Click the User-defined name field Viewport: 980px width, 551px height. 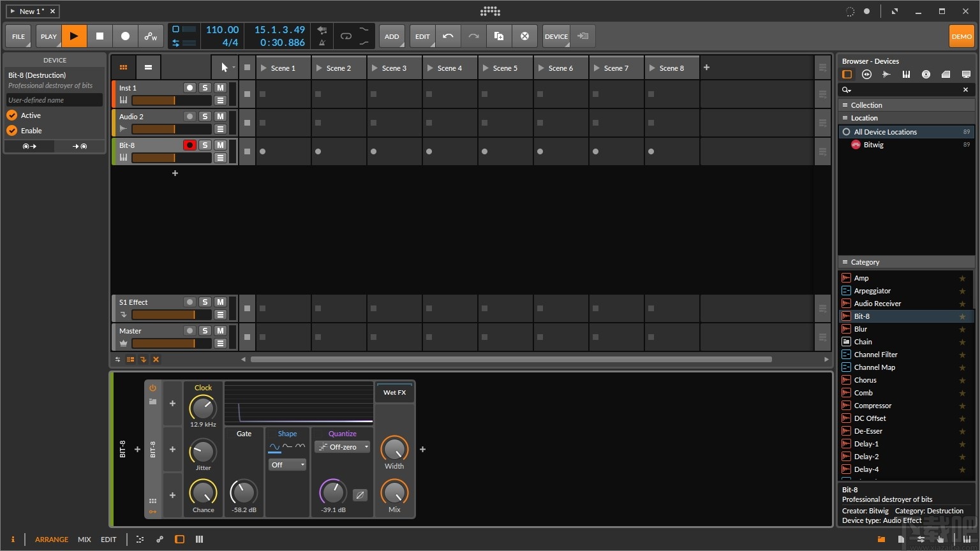(x=54, y=100)
